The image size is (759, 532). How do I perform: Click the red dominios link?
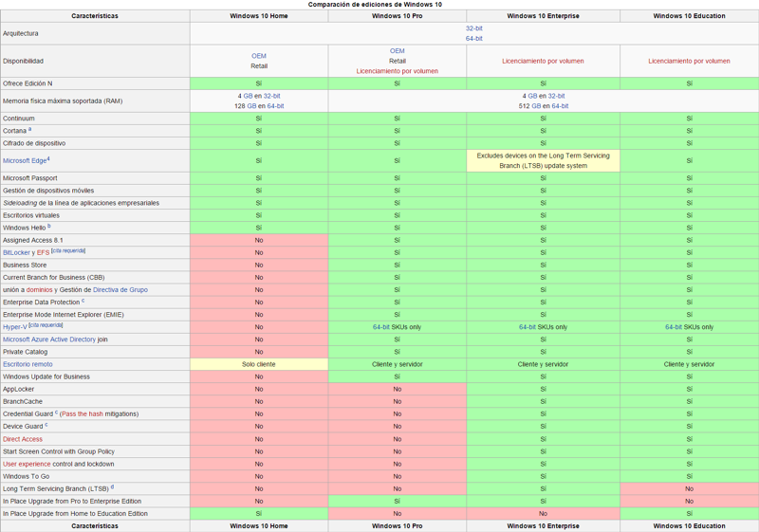point(39,289)
